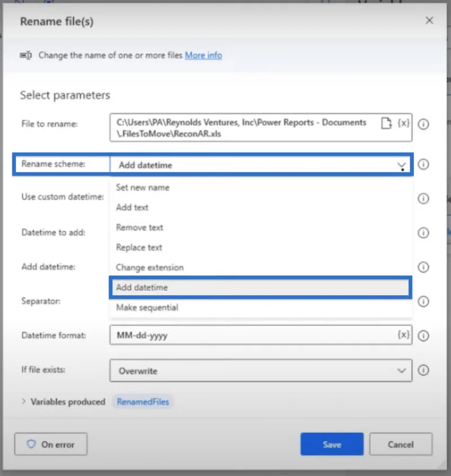Open the More info link

204,55
